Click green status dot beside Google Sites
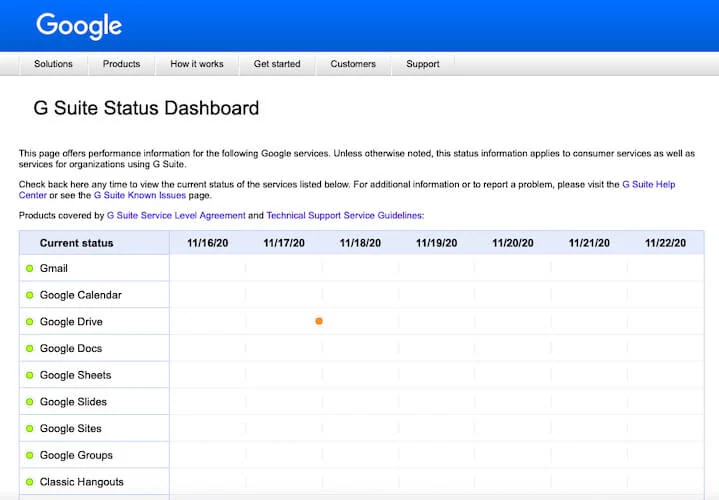719x500 pixels. click(x=30, y=428)
